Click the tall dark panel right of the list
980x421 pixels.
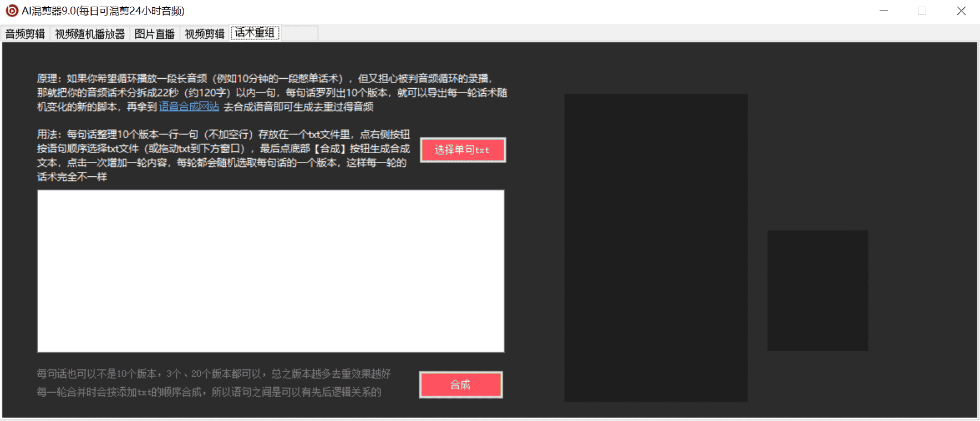tap(656, 247)
